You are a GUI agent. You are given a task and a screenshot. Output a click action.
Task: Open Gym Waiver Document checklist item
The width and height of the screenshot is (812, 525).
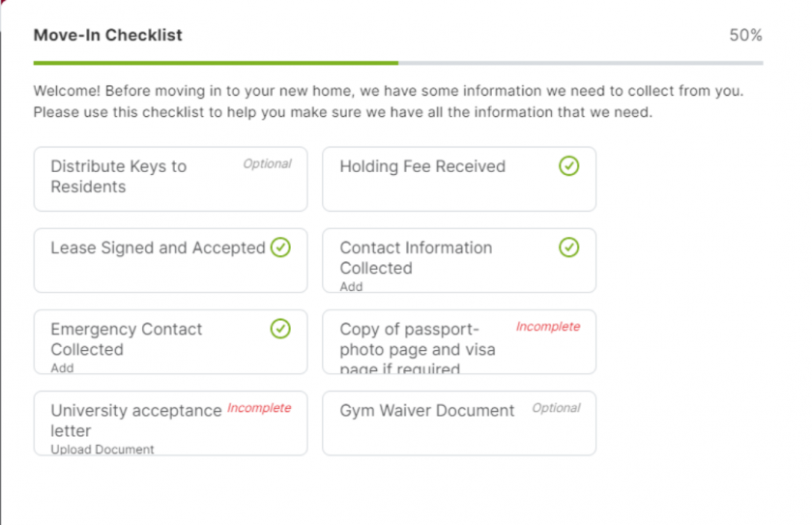click(x=426, y=411)
